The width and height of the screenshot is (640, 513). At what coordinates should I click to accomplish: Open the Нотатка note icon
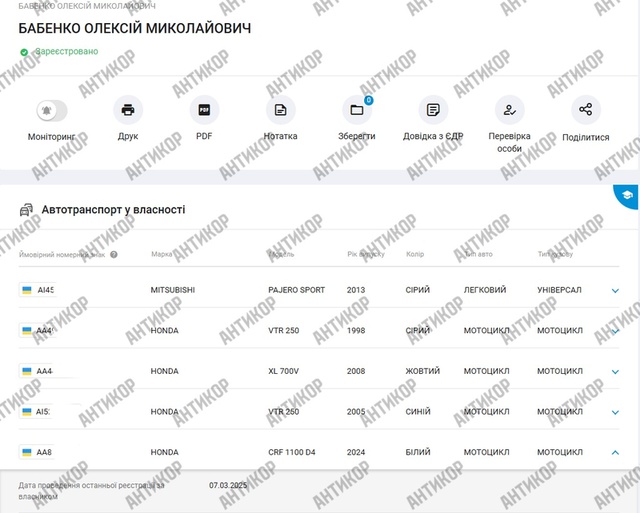coord(280,110)
